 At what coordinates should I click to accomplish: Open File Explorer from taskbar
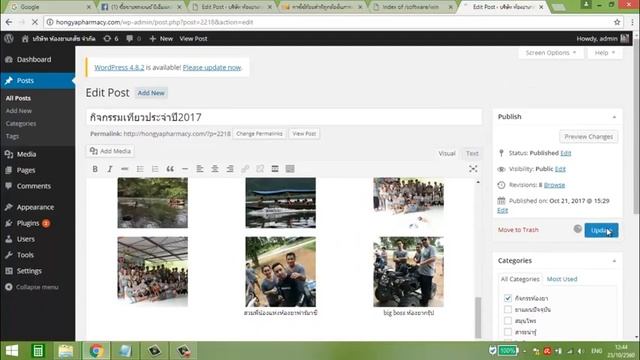pos(66,351)
